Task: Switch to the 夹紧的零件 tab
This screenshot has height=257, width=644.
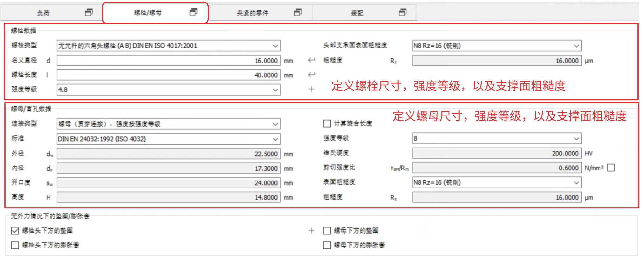Action: pyautogui.click(x=252, y=13)
